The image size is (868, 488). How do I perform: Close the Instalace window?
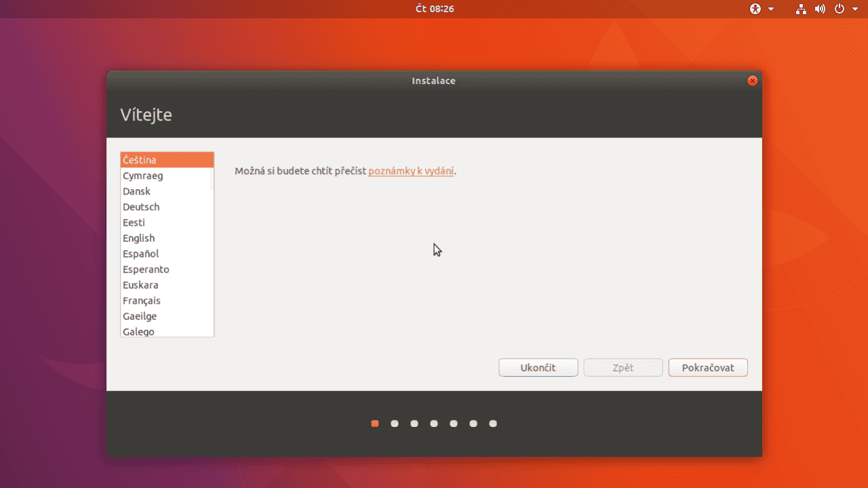tap(752, 80)
